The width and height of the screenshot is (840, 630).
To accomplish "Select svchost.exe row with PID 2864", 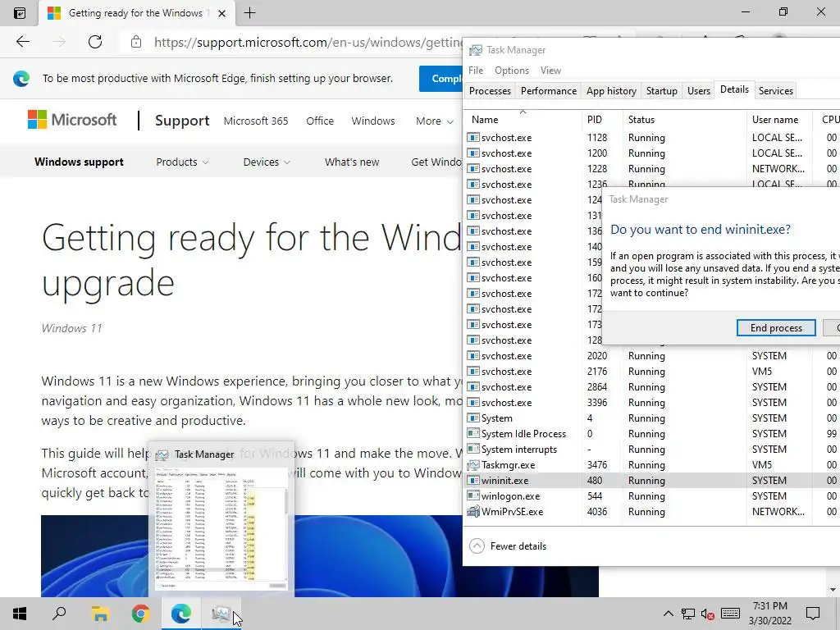I will (x=651, y=387).
